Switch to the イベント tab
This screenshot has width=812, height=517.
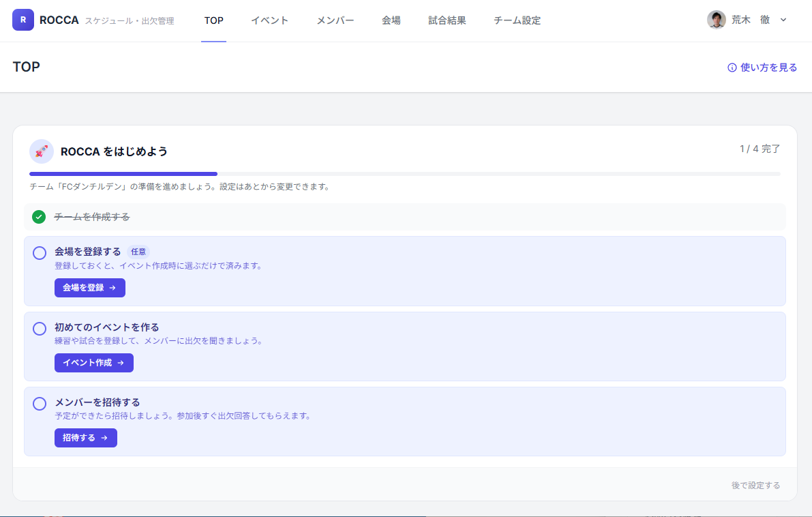point(270,20)
